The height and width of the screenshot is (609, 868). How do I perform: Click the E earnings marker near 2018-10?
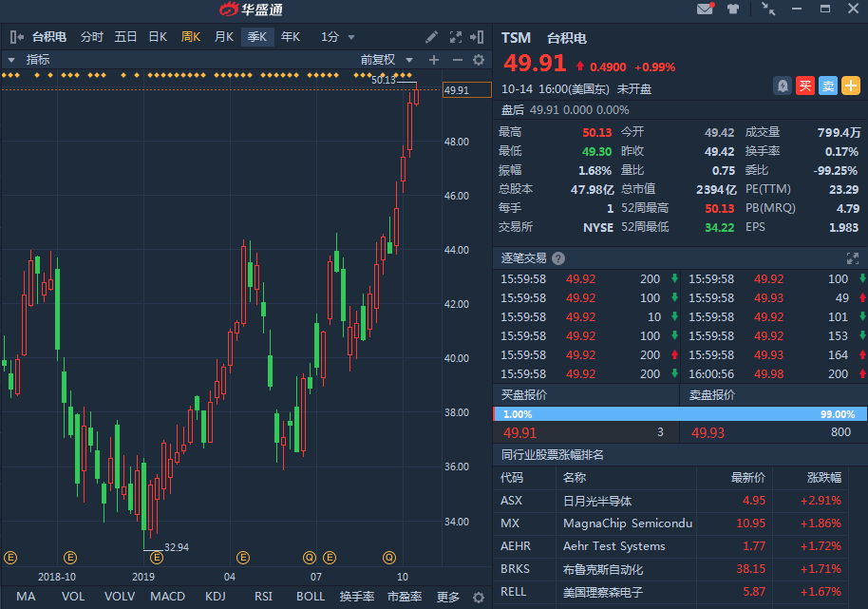70,558
